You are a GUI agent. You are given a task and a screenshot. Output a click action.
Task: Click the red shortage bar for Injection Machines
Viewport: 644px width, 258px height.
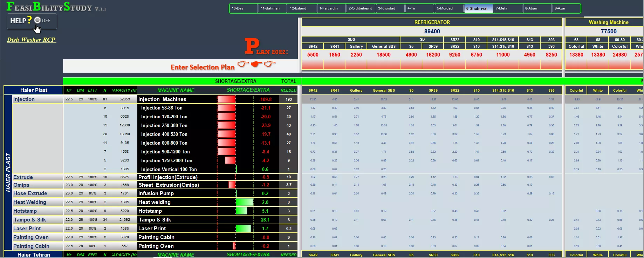226,99
